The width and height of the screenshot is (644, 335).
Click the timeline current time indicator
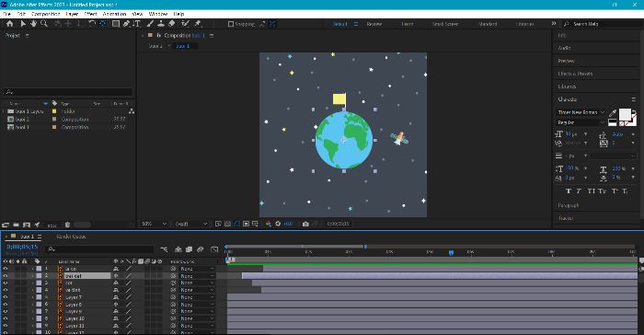(451, 253)
